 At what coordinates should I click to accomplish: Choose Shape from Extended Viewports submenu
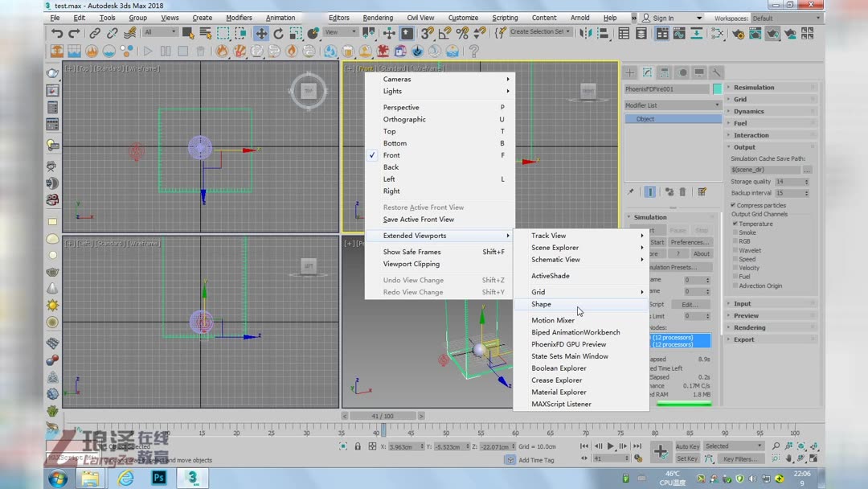click(541, 304)
